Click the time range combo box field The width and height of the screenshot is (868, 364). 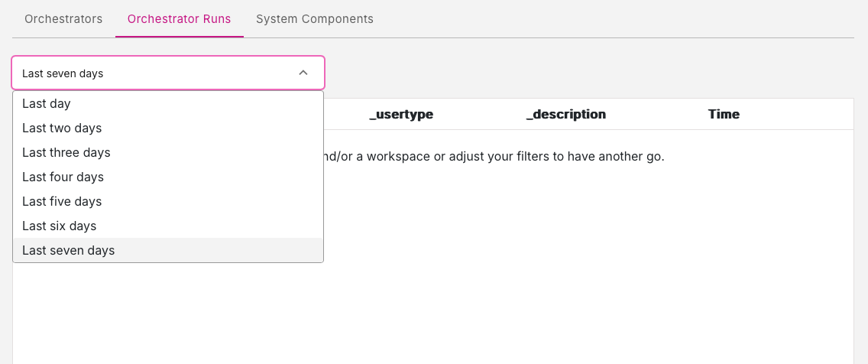pyautogui.click(x=153, y=73)
